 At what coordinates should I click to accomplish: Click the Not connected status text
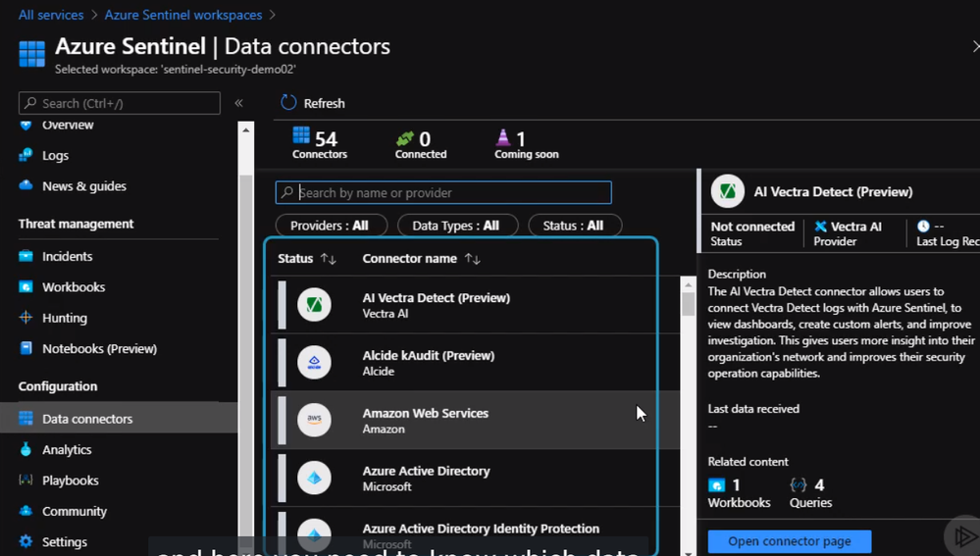[x=752, y=227]
